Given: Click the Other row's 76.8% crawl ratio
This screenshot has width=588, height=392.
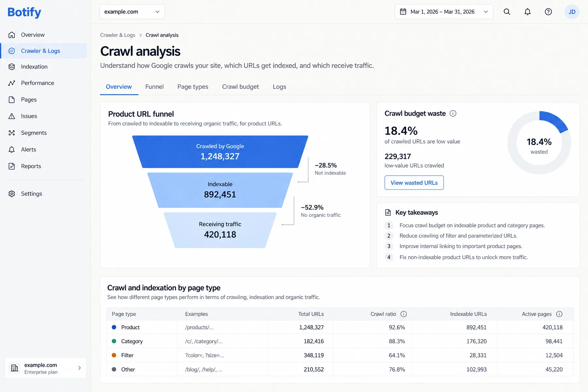Looking at the screenshot, I should [x=397, y=369].
